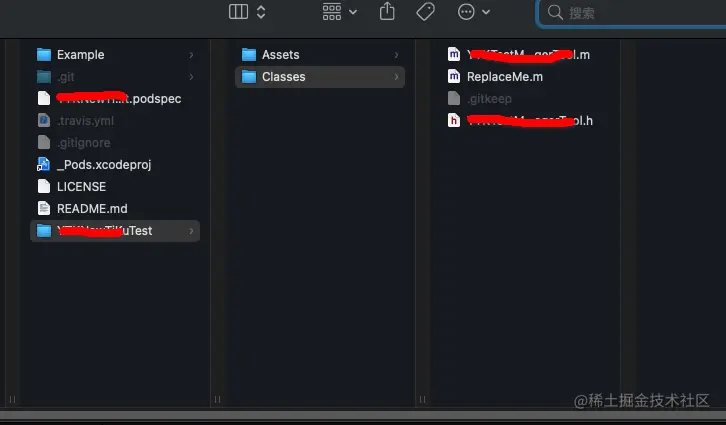Switch to column view mode icon
The image size is (726, 425).
pos(238,12)
